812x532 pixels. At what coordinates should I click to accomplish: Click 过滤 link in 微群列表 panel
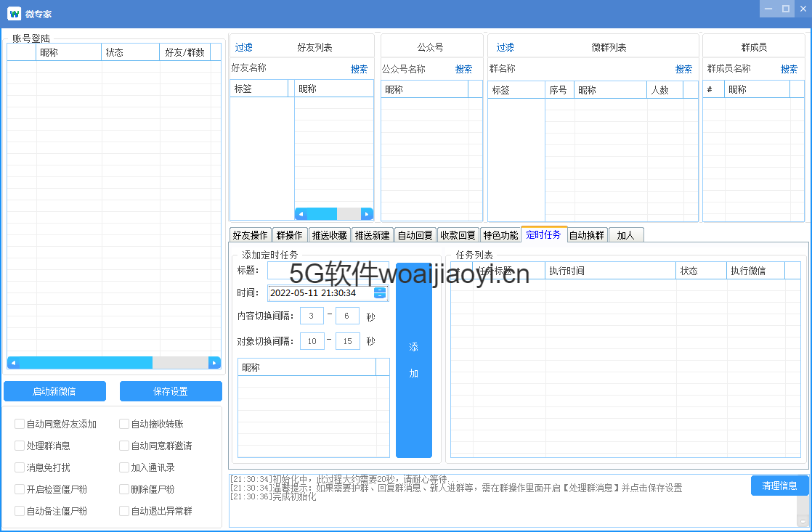coord(505,47)
